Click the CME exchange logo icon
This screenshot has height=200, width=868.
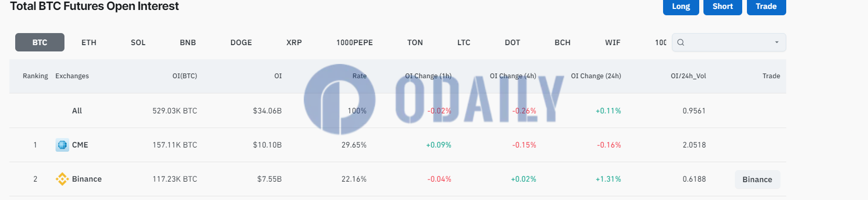click(62, 145)
